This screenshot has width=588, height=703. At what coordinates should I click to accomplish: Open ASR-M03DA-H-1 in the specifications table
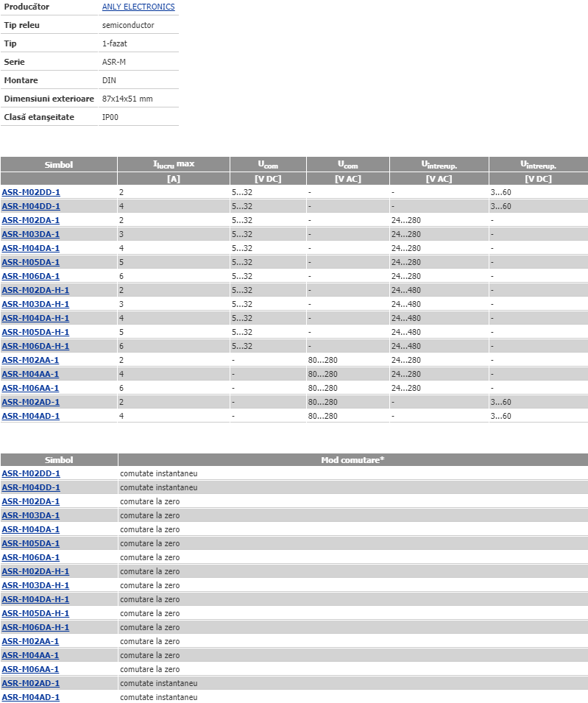pos(36,304)
